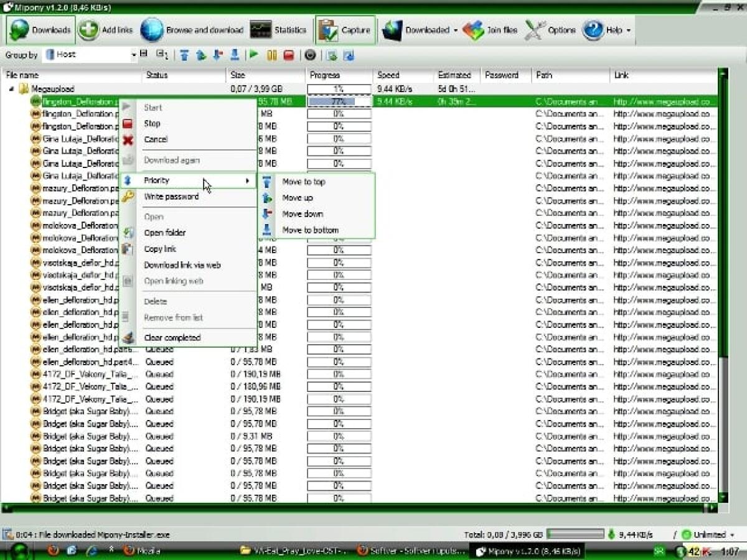Stop all downloads with the red stop toolbar icon
Image resolution: width=747 pixels, height=560 pixels.
point(288,55)
